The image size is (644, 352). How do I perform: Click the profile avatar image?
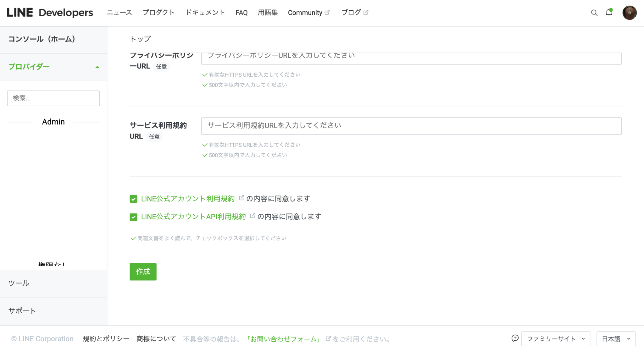click(629, 13)
